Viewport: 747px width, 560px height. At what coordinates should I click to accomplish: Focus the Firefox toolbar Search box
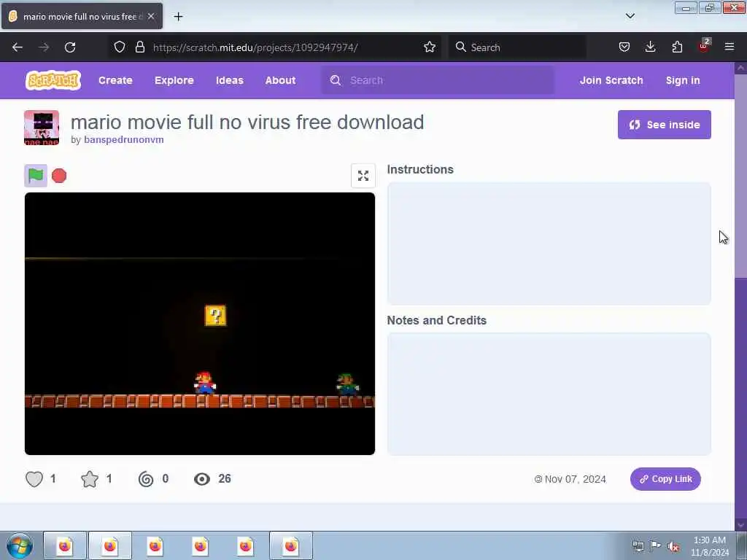pos(517,47)
